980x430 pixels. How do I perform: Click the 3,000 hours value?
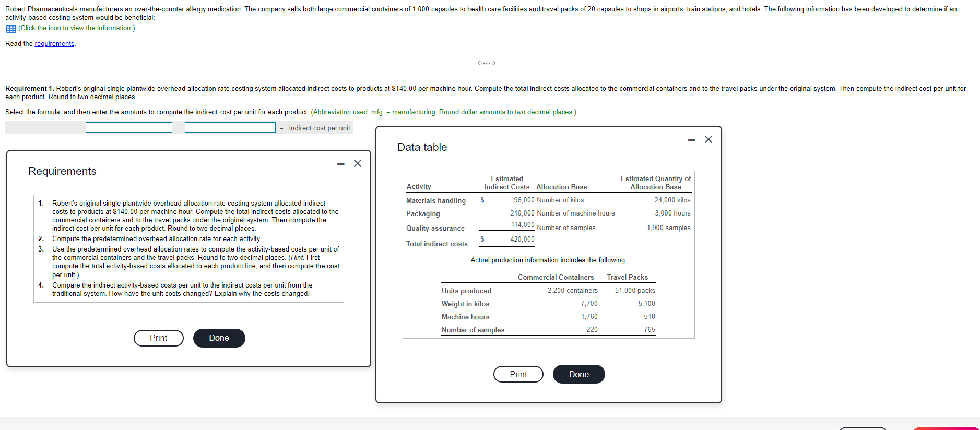click(x=672, y=213)
